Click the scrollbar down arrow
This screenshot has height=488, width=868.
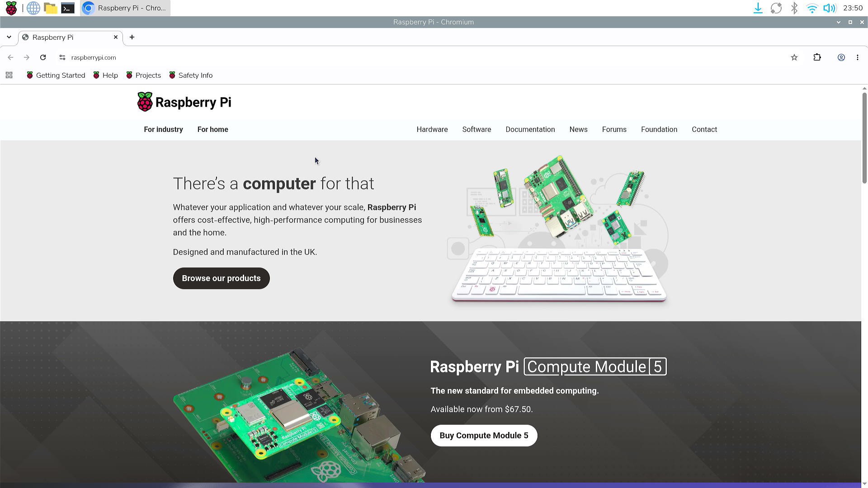[865, 484]
